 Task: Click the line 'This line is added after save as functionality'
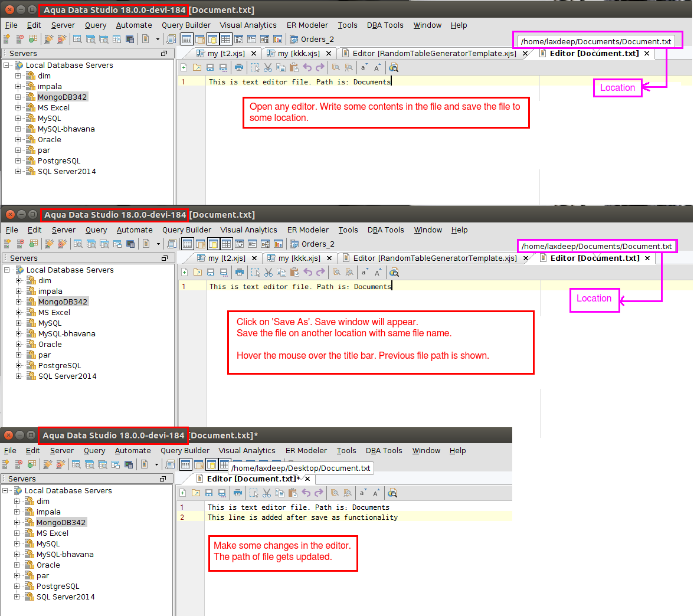[303, 517]
